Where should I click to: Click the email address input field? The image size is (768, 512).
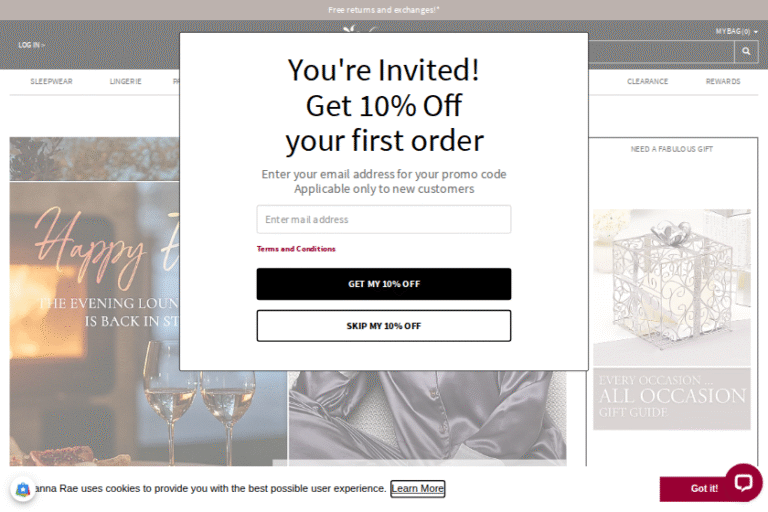(384, 219)
